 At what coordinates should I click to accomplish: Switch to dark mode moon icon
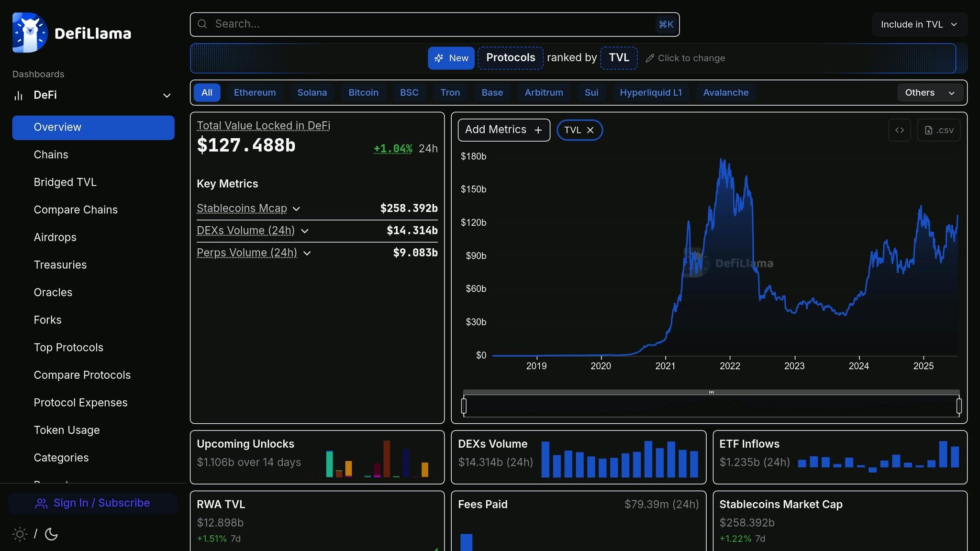coord(51,534)
